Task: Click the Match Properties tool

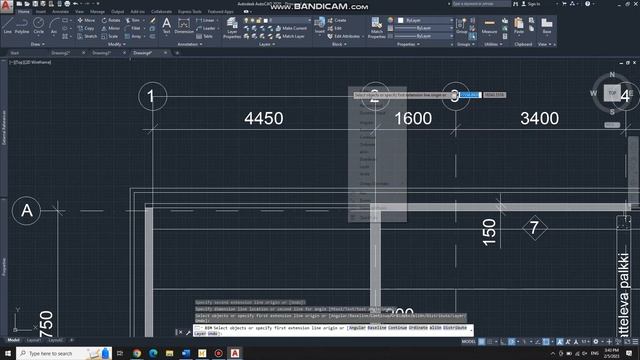Action: pos(377,29)
